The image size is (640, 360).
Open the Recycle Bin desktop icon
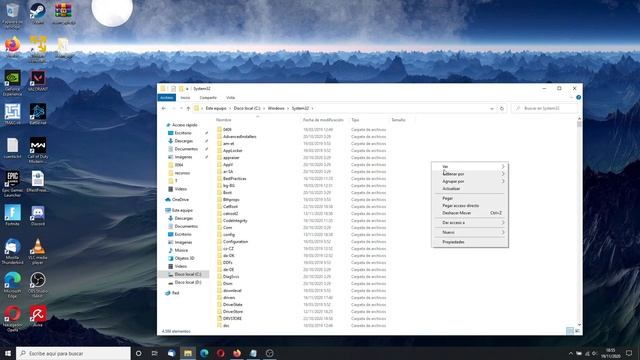coord(12,14)
